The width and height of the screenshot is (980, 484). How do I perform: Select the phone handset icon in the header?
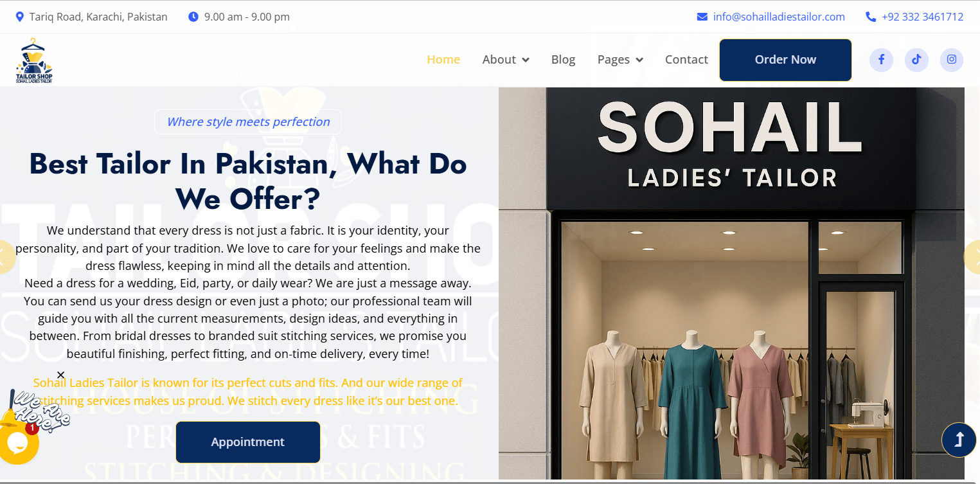pos(871,17)
